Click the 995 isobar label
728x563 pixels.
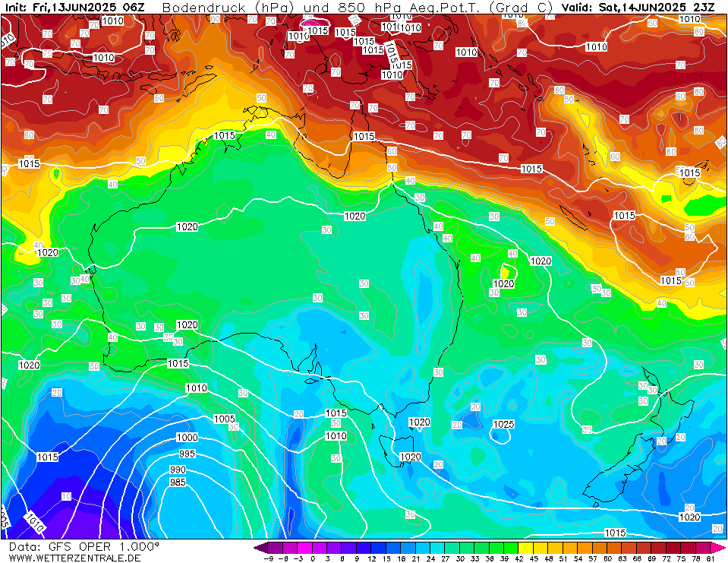187,454
